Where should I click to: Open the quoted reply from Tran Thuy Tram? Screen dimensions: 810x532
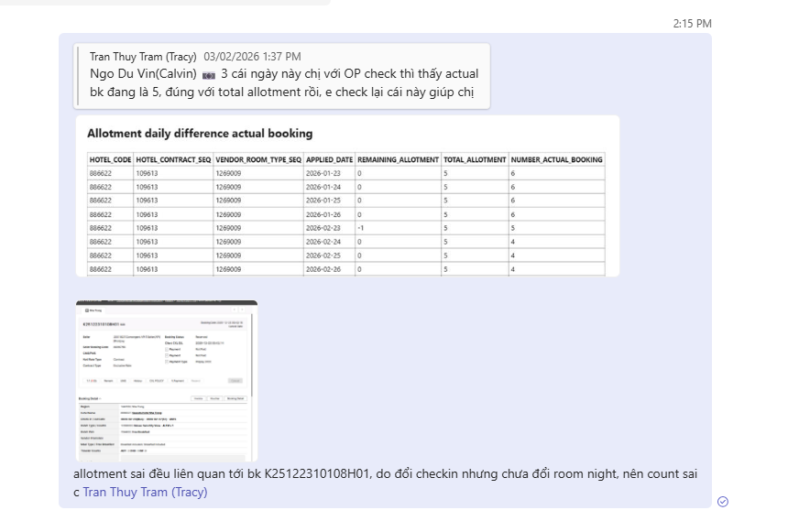coord(282,76)
